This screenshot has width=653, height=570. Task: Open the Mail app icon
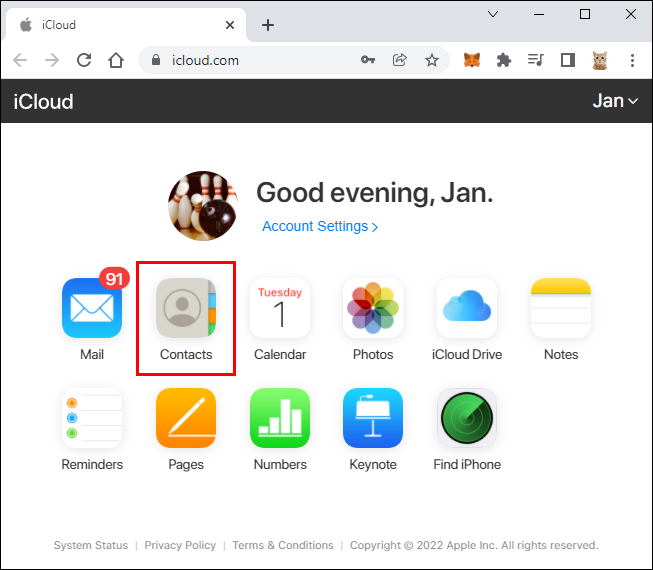point(92,308)
